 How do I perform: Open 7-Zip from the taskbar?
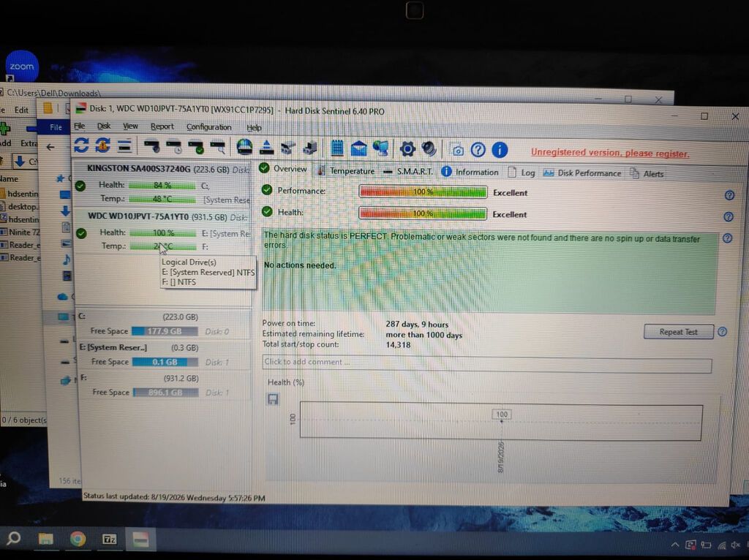[110, 540]
